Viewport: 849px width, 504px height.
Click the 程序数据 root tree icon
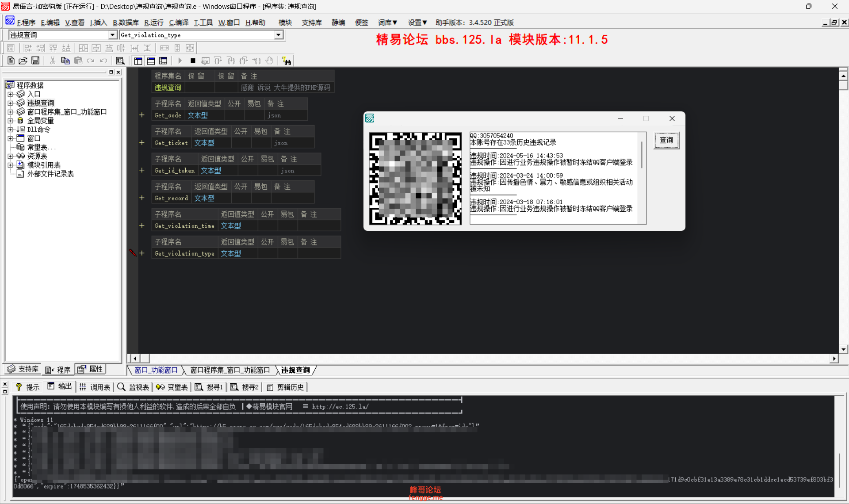[x=10, y=85]
